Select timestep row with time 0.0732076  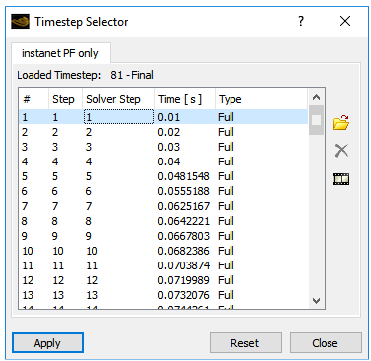point(163,295)
